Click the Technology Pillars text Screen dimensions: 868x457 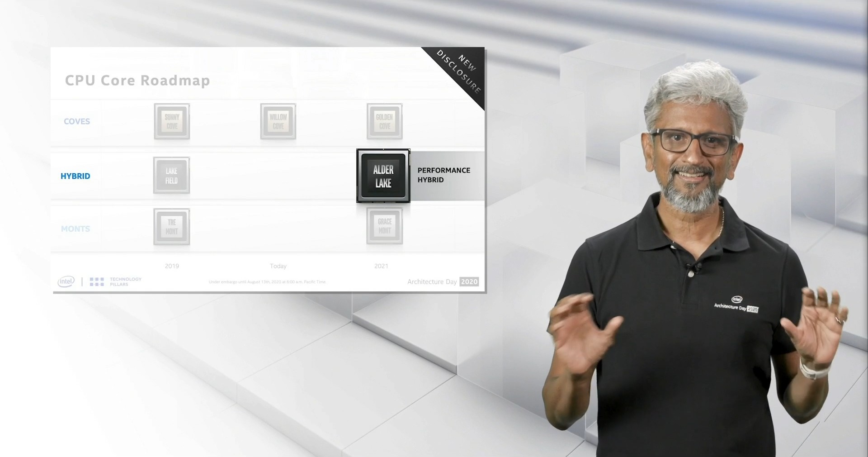[126, 282]
